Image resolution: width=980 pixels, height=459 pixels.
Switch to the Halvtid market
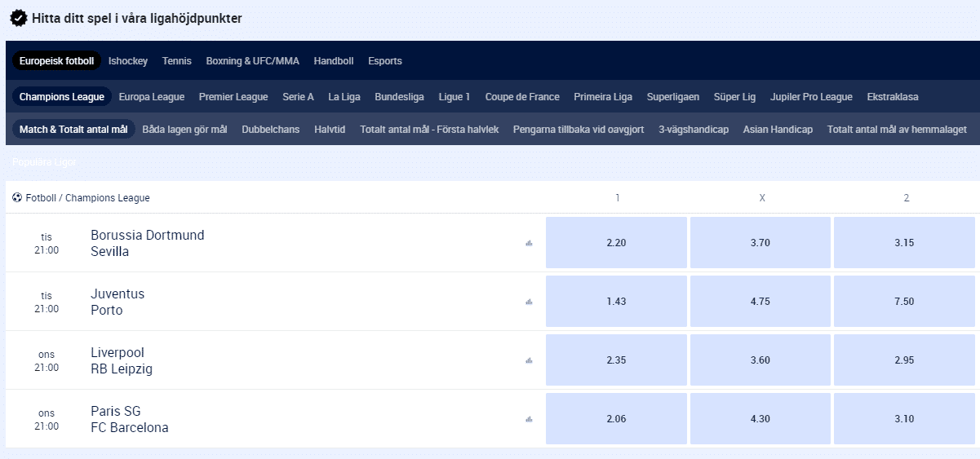point(330,130)
